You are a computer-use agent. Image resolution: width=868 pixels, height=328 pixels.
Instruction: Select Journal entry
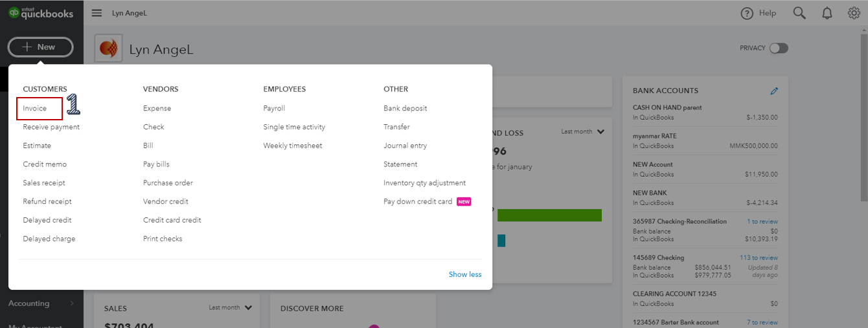(x=405, y=146)
